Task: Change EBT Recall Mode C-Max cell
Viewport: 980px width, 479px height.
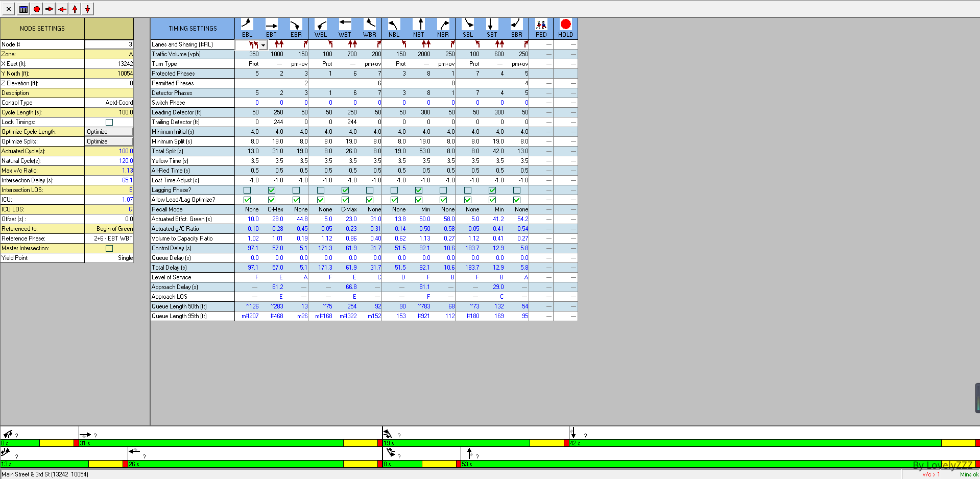Action: (x=272, y=209)
